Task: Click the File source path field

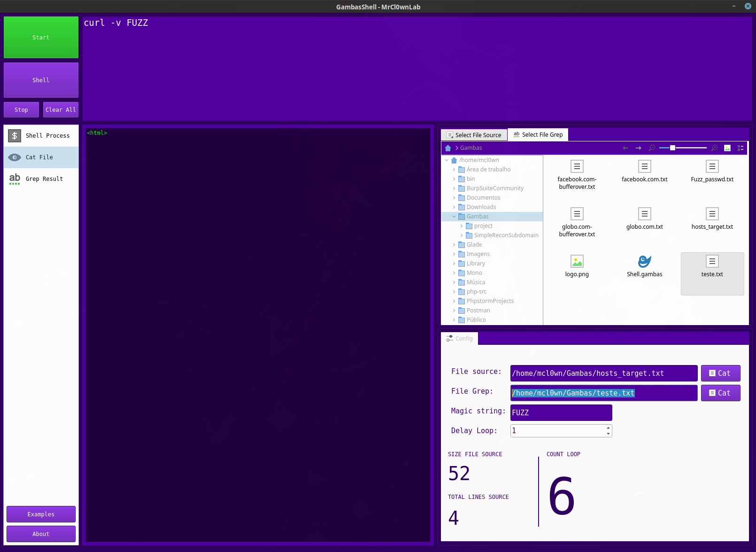Action: (x=604, y=373)
